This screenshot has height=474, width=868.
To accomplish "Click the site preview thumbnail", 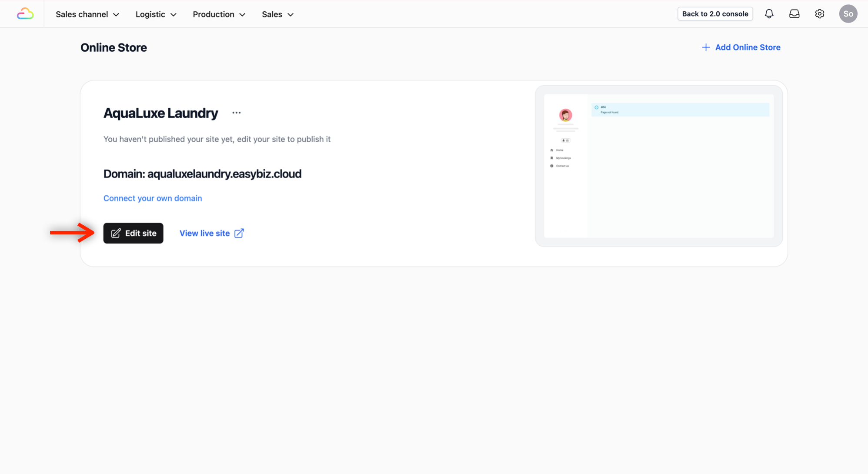I will (x=658, y=166).
